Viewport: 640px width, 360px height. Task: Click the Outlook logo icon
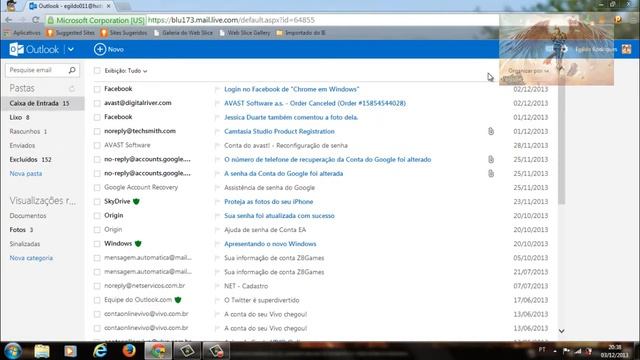click(17, 49)
